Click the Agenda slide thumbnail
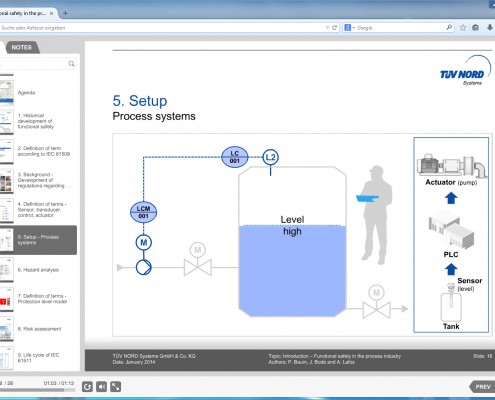Screen dimensions: 495x400 (x=7, y=93)
